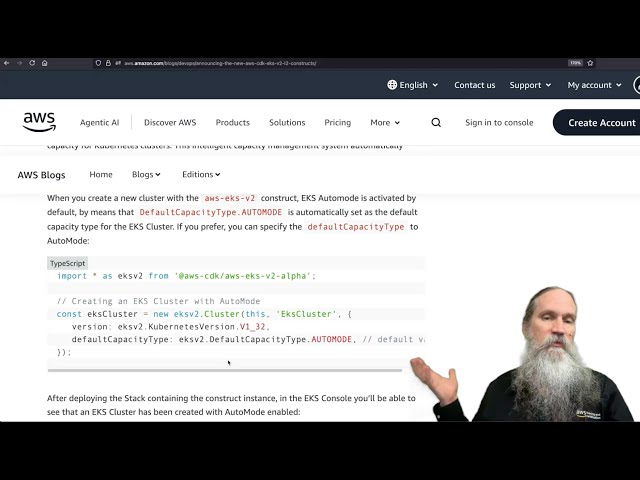Click Sign in to console
The height and width of the screenshot is (480, 640).
(x=499, y=122)
